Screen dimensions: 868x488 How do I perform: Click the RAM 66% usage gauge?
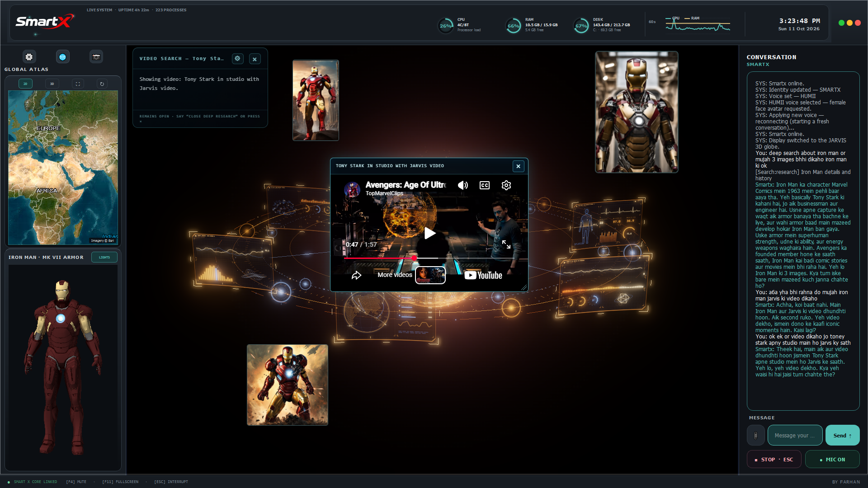[x=513, y=26]
